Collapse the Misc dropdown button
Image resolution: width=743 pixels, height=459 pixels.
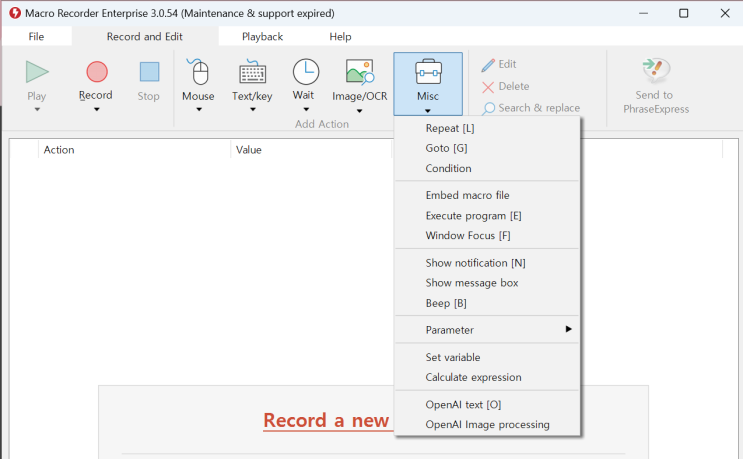[428, 84]
